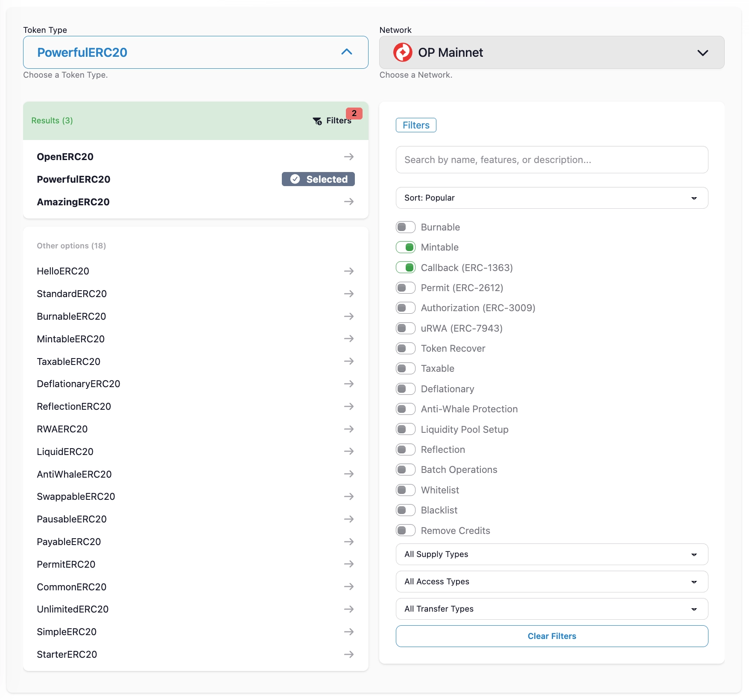Choose HelloERC20 in the options list
Image resolution: width=749 pixels, height=700 pixels.
click(196, 271)
